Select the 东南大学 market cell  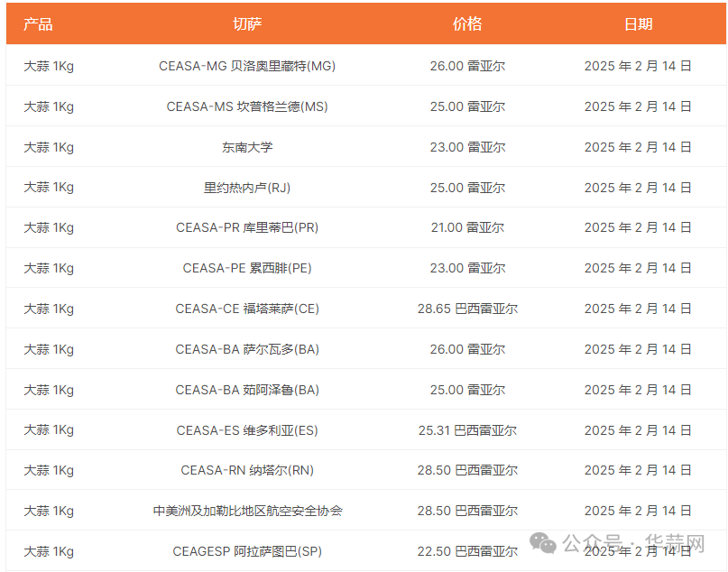(x=247, y=147)
